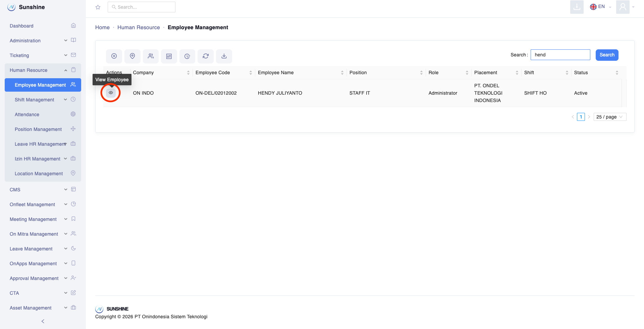644x329 pixels.
Task: Open the EN language selector
Action: [x=601, y=7]
